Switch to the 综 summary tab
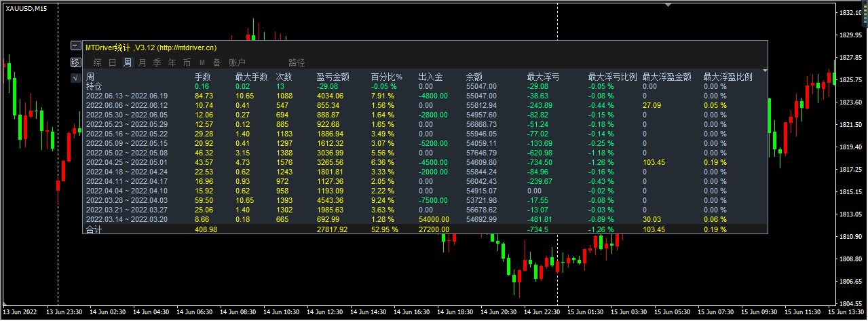The width and height of the screenshot is (868, 321). click(98, 63)
